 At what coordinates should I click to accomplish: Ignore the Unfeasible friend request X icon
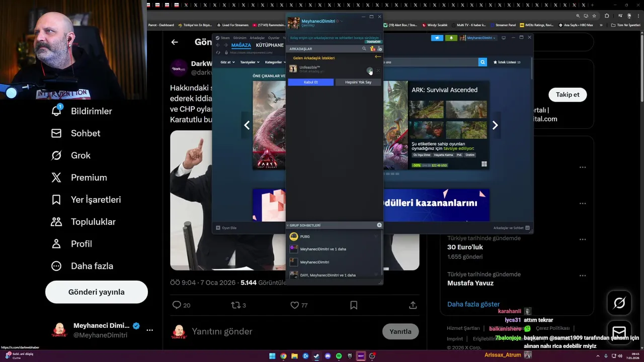click(x=378, y=70)
